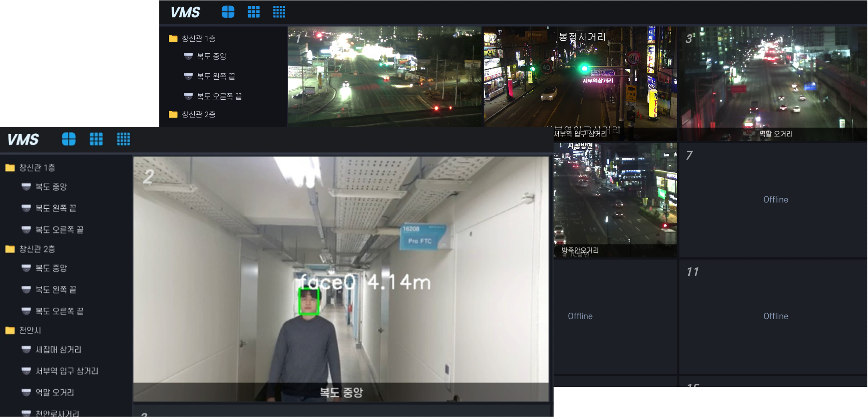Switch to 2x2 layout in upper VMS toolbar

click(228, 12)
